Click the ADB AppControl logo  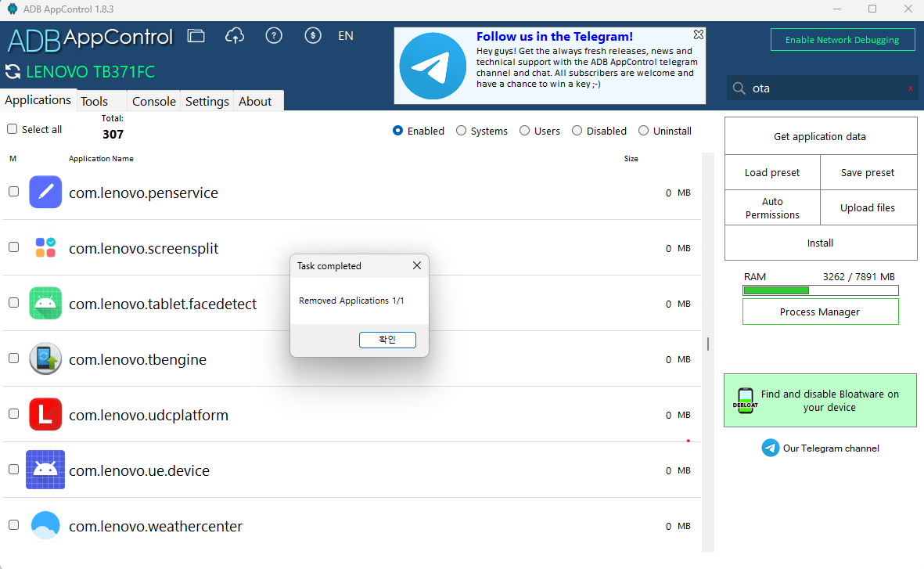pyautogui.click(x=90, y=39)
